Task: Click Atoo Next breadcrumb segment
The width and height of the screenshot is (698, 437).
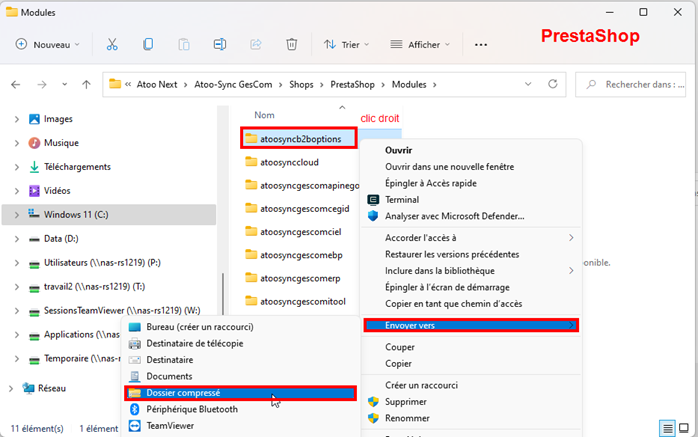Action: [x=157, y=85]
